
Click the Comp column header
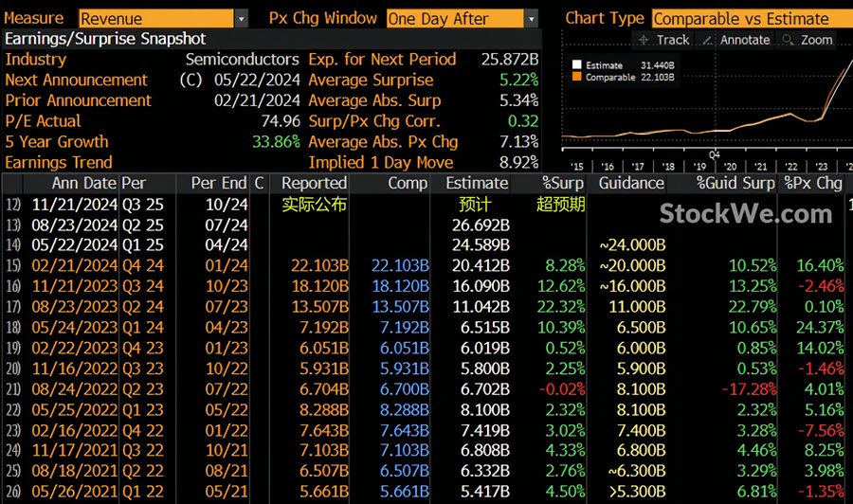pyautogui.click(x=408, y=183)
